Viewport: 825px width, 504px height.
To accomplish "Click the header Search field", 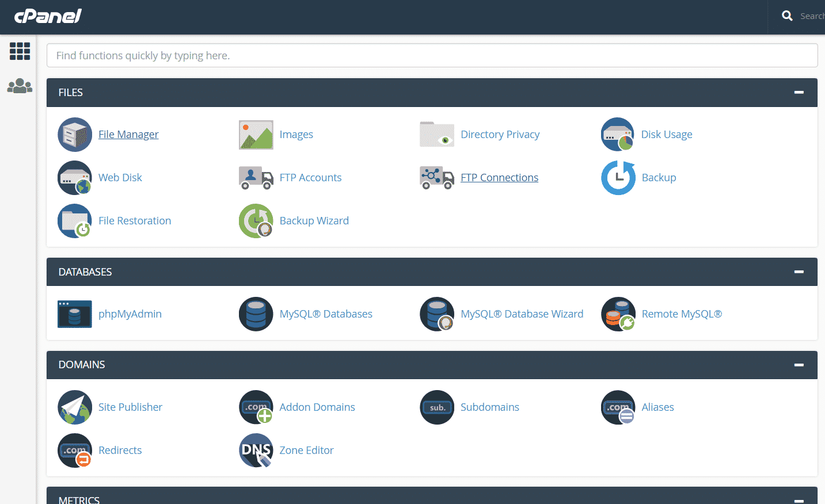I will click(x=812, y=16).
